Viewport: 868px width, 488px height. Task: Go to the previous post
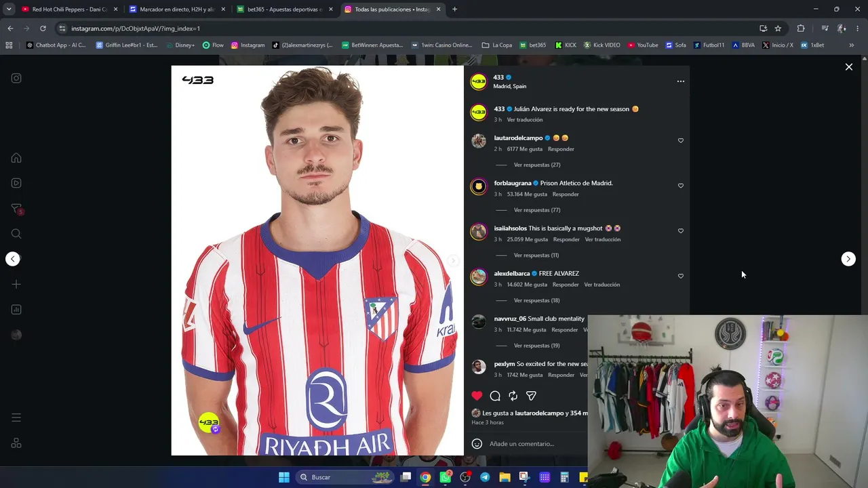point(13,259)
